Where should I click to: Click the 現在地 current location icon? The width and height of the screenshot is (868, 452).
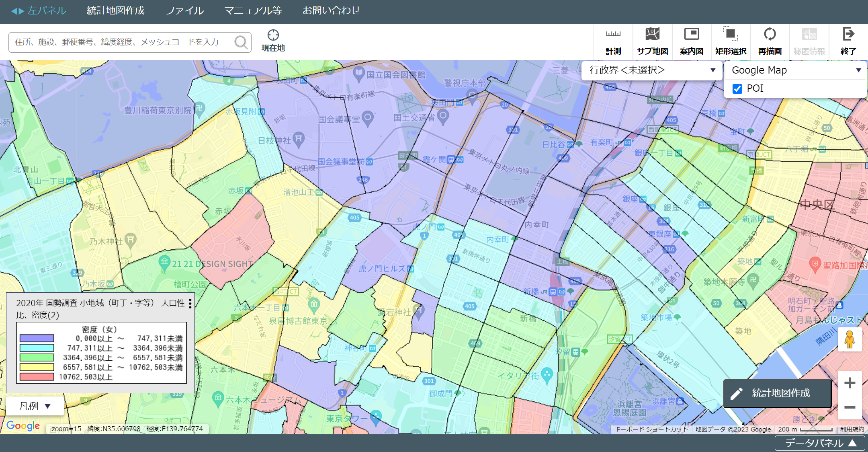(273, 41)
